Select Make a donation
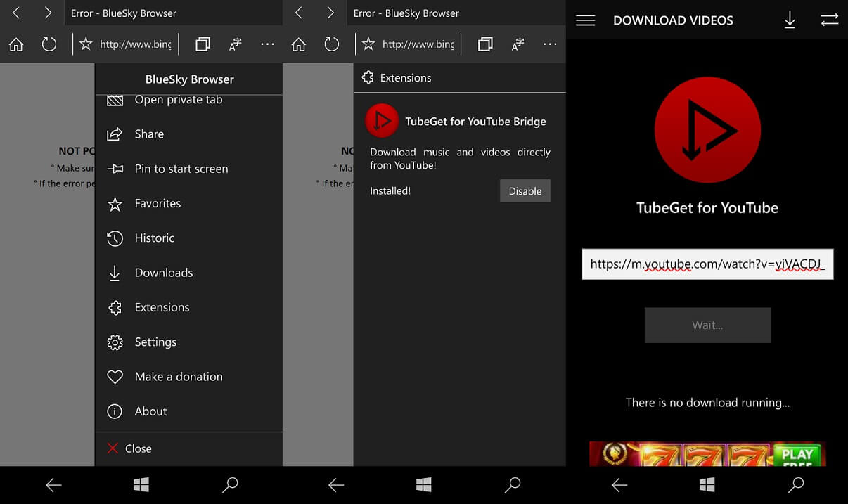 tap(188, 377)
